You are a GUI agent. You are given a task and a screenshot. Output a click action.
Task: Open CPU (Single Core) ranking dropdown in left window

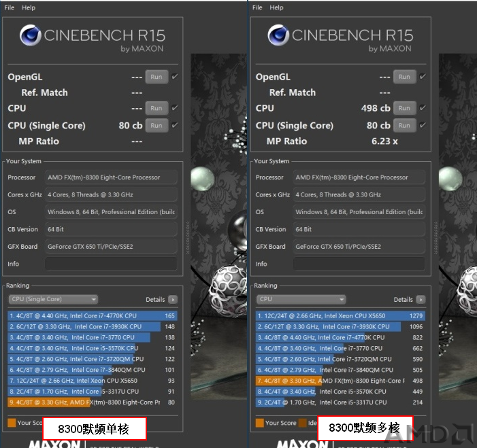click(x=53, y=299)
